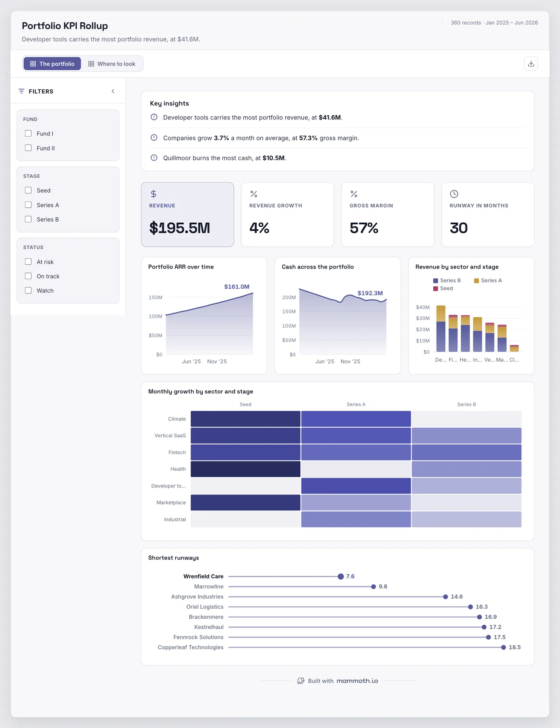The width and height of the screenshot is (560, 728).
Task: Click the info icon beside Companies grow insight
Action: (154, 137)
